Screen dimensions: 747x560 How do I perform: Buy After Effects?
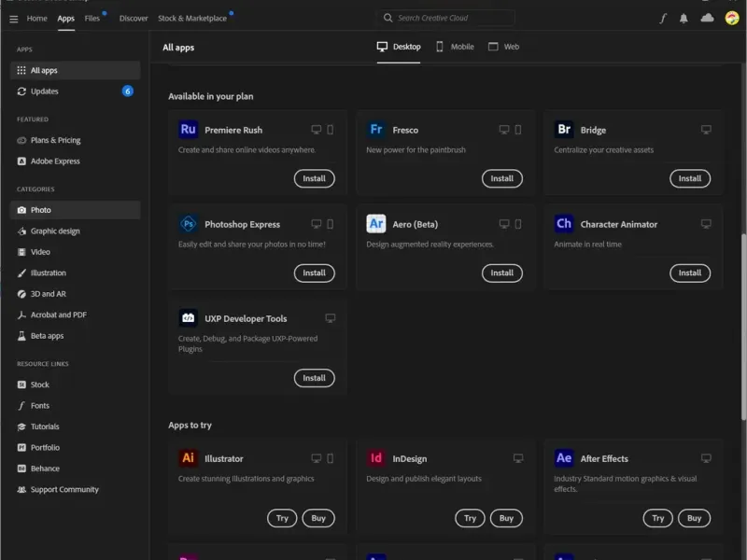pos(694,518)
